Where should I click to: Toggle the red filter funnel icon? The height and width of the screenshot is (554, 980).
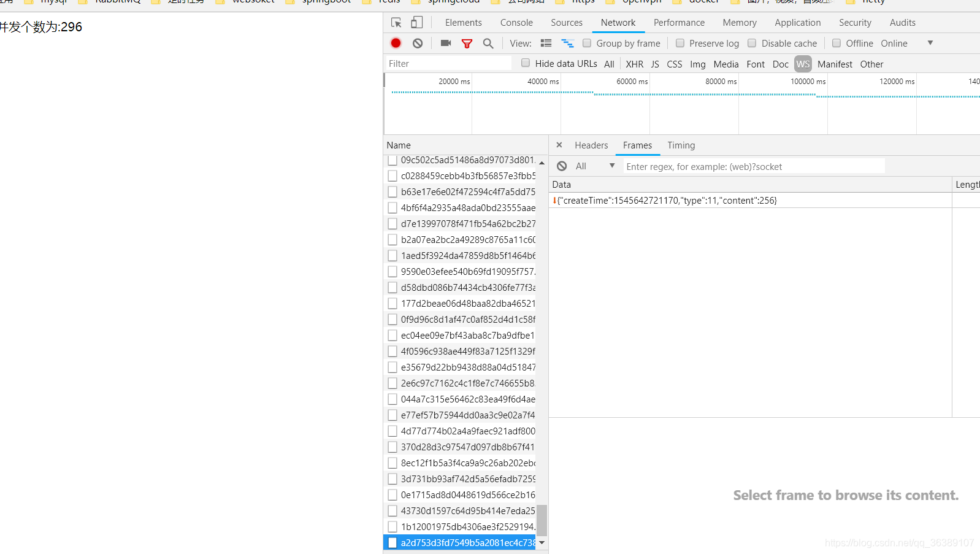pyautogui.click(x=467, y=43)
